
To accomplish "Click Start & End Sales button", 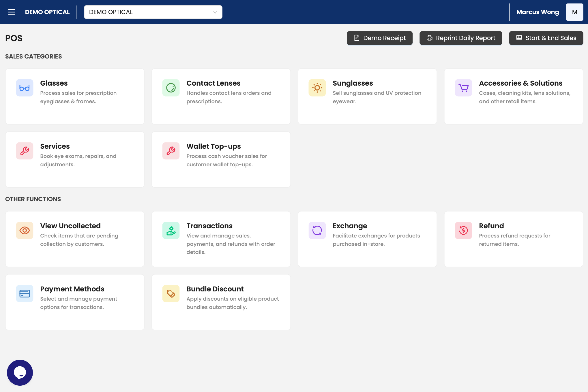I will [546, 38].
